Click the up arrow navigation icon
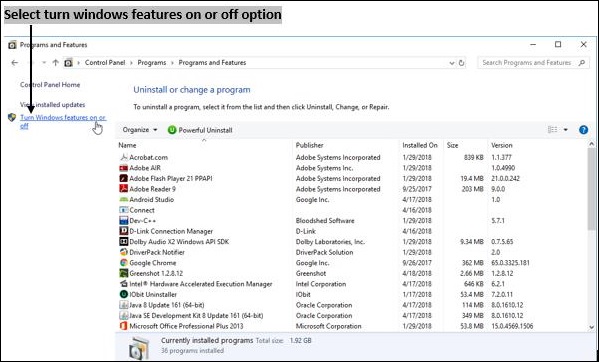The image size is (599, 362). coord(56,63)
